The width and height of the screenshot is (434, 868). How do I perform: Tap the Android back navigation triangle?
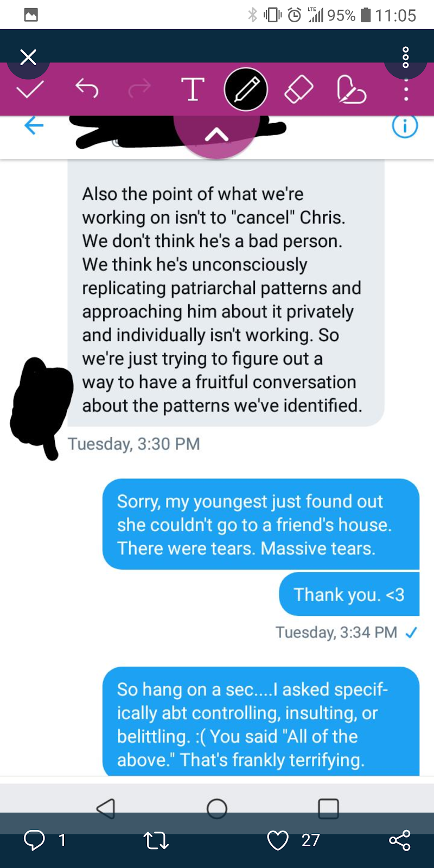pos(106,808)
